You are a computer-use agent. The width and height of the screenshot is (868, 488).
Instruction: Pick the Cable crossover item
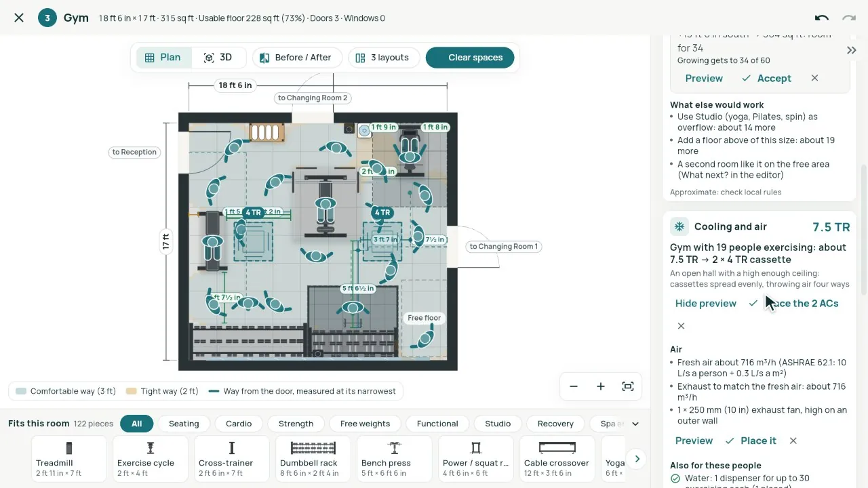click(x=557, y=458)
